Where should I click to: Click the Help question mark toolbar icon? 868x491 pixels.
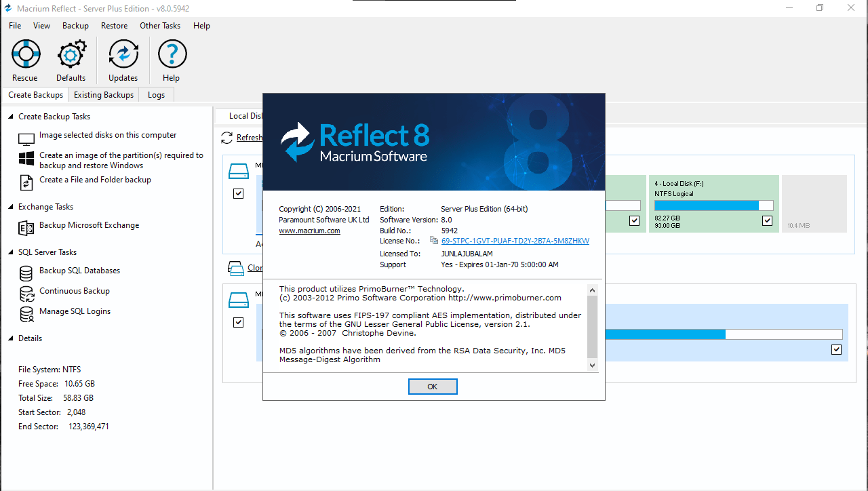(x=172, y=54)
